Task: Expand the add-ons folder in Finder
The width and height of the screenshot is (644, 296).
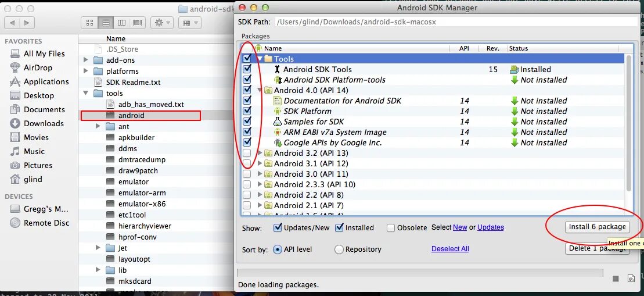Action: 85,60
